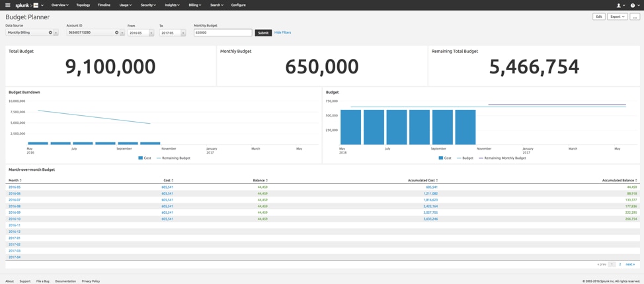The image size is (644, 284).
Task: Focus the Monthly Budget input field
Action: point(223,32)
